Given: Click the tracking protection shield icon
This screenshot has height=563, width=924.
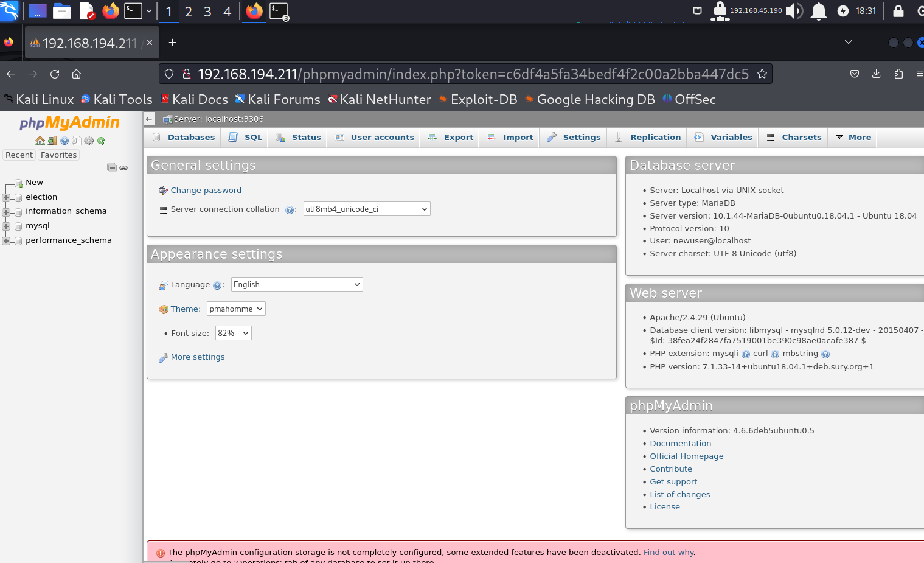Looking at the screenshot, I should pyautogui.click(x=169, y=74).
